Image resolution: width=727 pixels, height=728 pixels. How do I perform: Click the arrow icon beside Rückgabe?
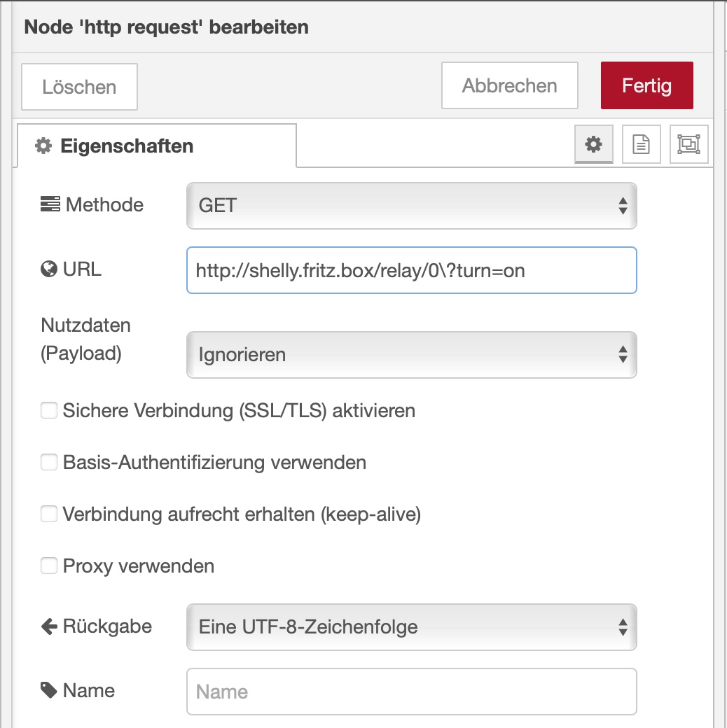click(49, 626)
